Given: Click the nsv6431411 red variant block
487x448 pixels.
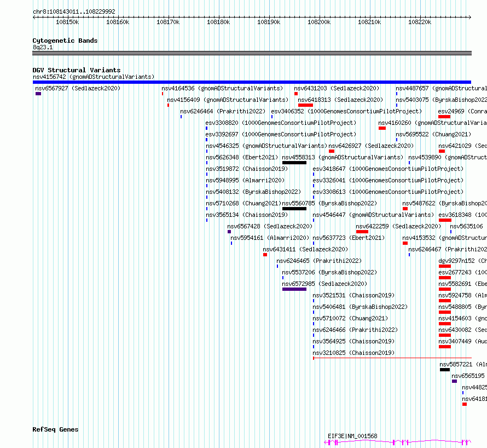Looking at the screenshot, I should [265, 255].
